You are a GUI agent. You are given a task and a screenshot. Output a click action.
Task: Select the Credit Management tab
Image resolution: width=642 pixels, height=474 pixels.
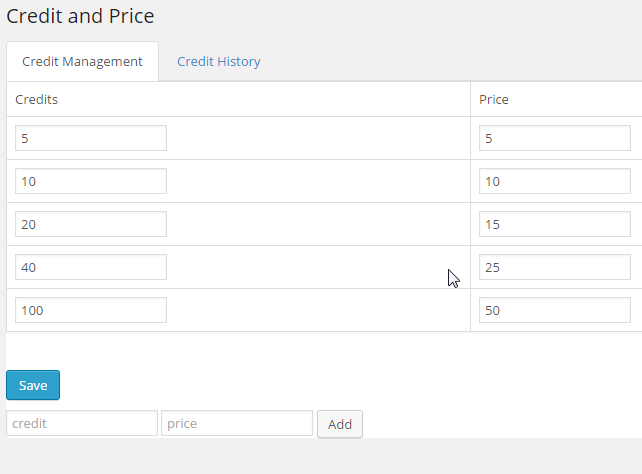pos(82,61)
